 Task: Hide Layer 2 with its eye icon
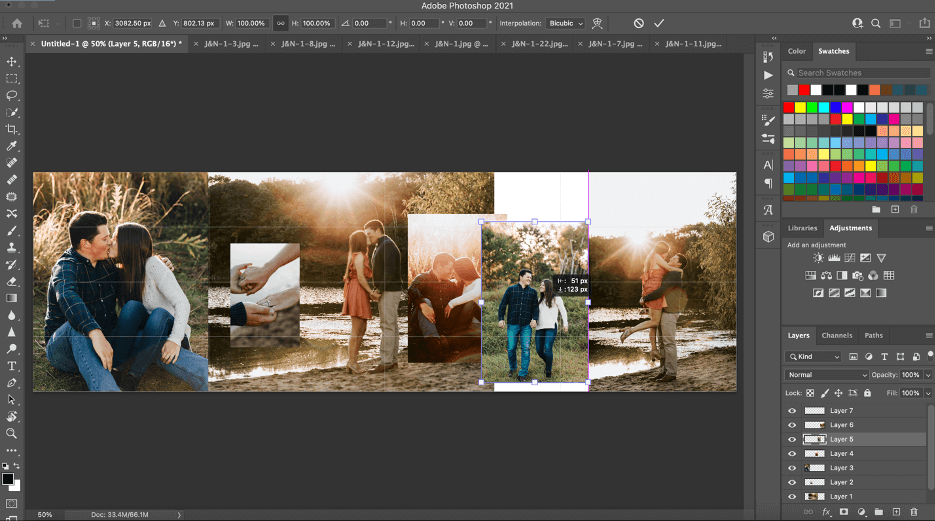pos(792,482)
